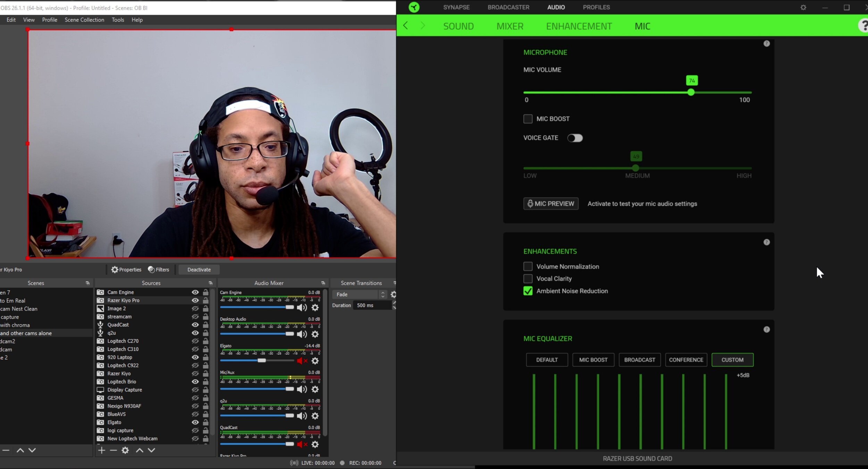Click the Duration 500 ms stepper arrows

pos(394,305)
